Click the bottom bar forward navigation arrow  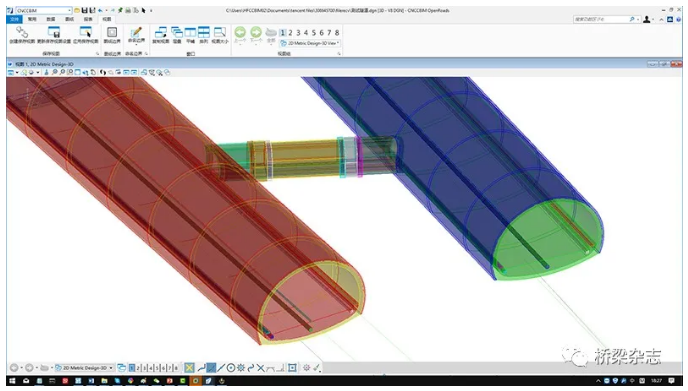click(29, 368)
